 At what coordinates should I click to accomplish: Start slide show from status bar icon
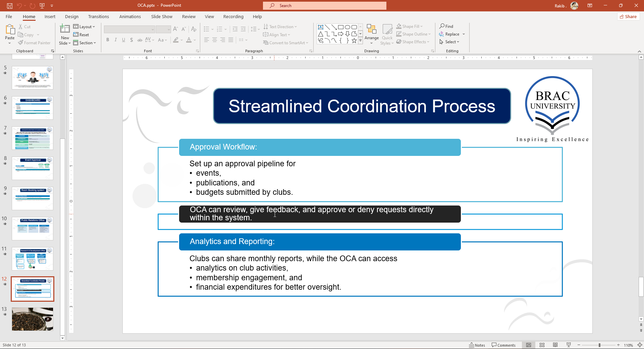[569, 345]
